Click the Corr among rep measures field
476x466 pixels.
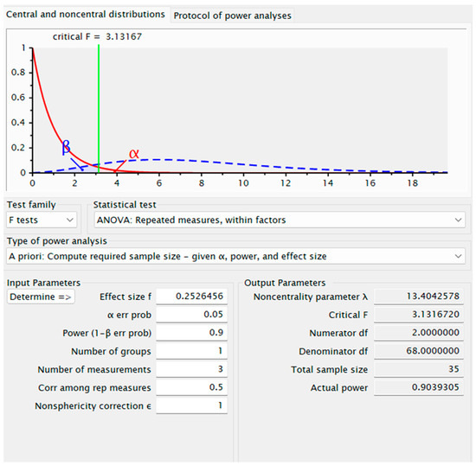(191, 387)
